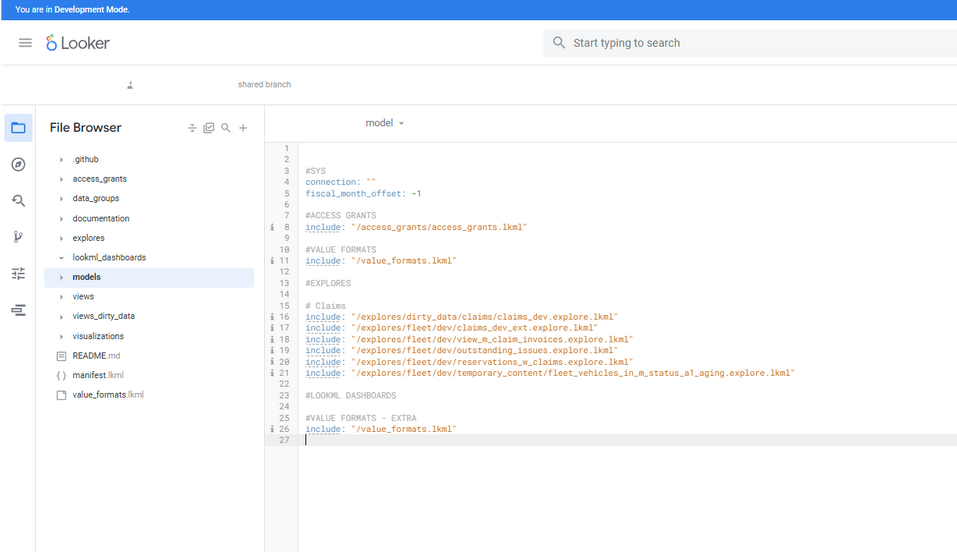Collapse all folders icon in File Browser
The width and height of the screenshot is (957, 552).
[x=192, y=128]
